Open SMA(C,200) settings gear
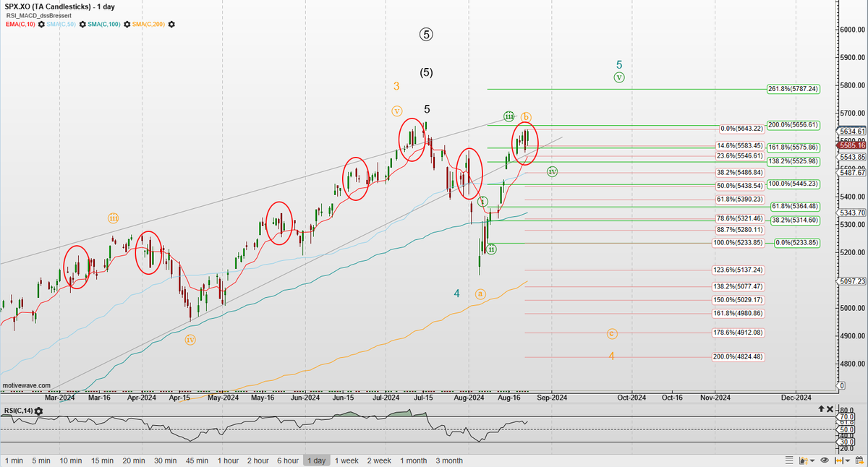The width and height of the screenshot is (868, 467). pyautogui.click(x=171, y=25)
